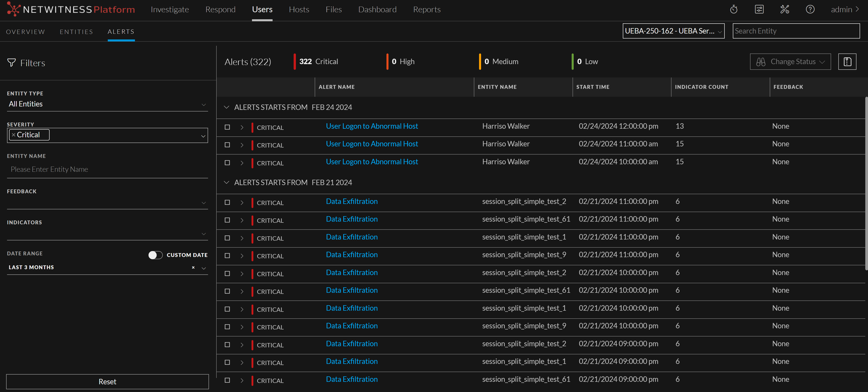The height and width of the screenshot is (392, 868).
Task: Click the binoculars icon inside Change Status button
Action: coord(760,61)
